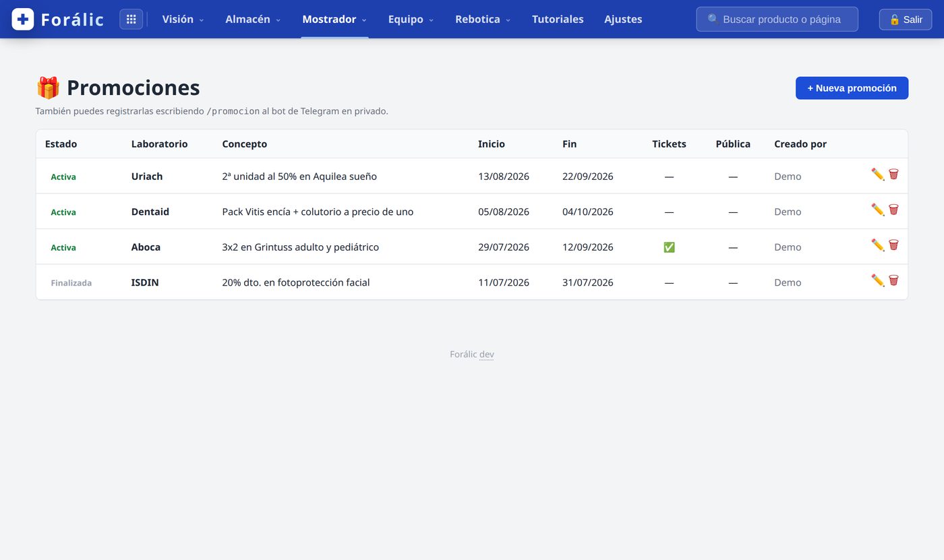Viewport: 944px width, 560px height.
Task: Select the ISDIN laboratory cell
Action: pyautogui.click(x=145, y=282)
